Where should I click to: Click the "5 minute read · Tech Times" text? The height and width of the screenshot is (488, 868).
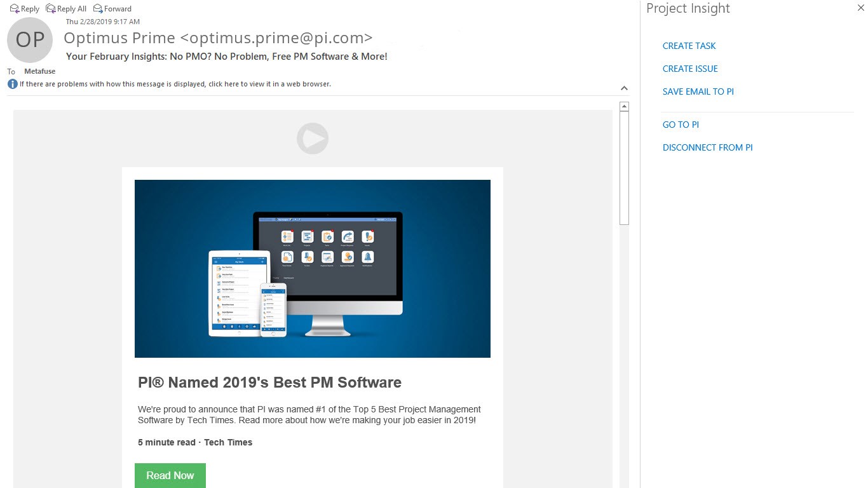195,442
